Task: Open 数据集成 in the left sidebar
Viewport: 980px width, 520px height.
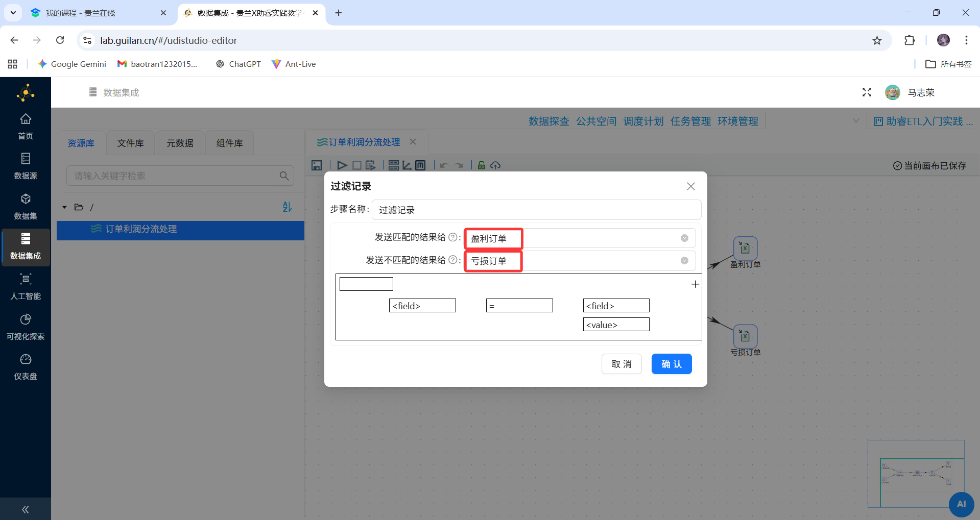Action: tap(26, 247)
